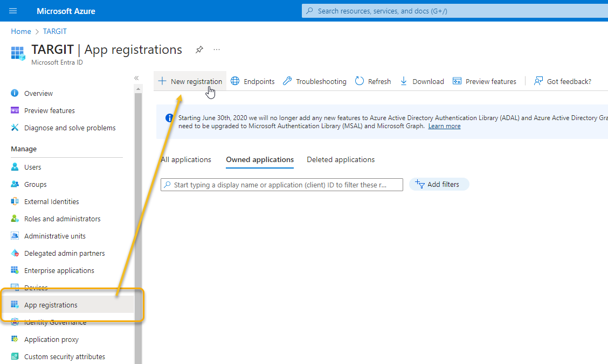
Task: Click the Enterprise applications grid icon
Action: pos(15,270)
